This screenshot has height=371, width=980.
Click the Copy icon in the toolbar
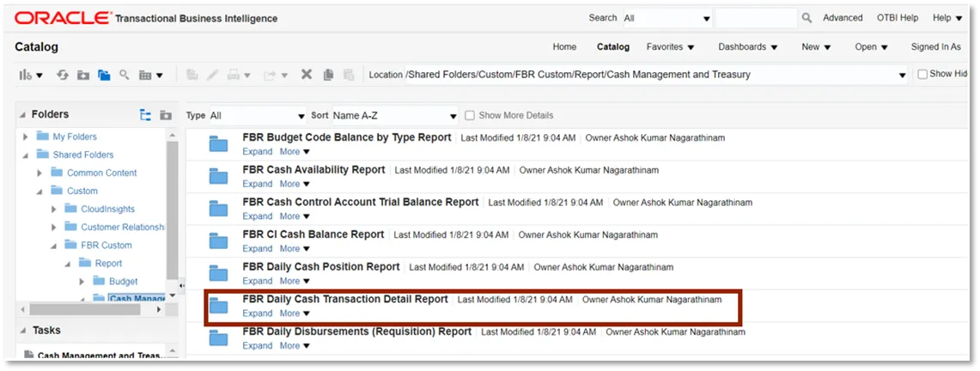coord(328,75)
